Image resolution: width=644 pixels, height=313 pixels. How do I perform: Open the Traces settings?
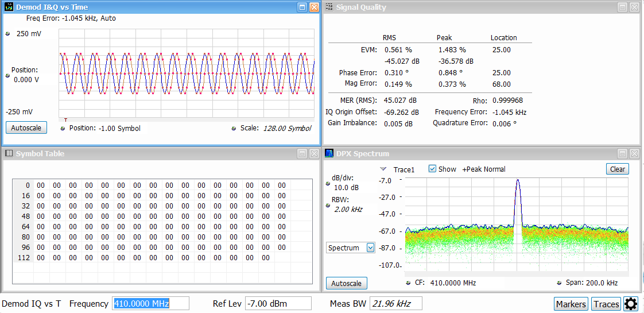(606, 304)
